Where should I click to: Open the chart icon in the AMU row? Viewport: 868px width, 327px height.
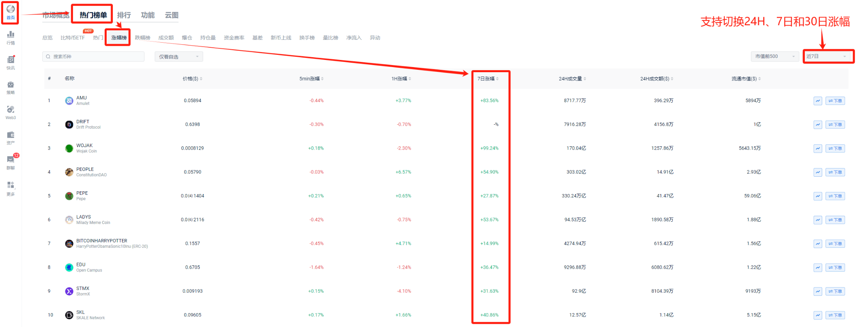pyautogui.click(x=818, y=101)
